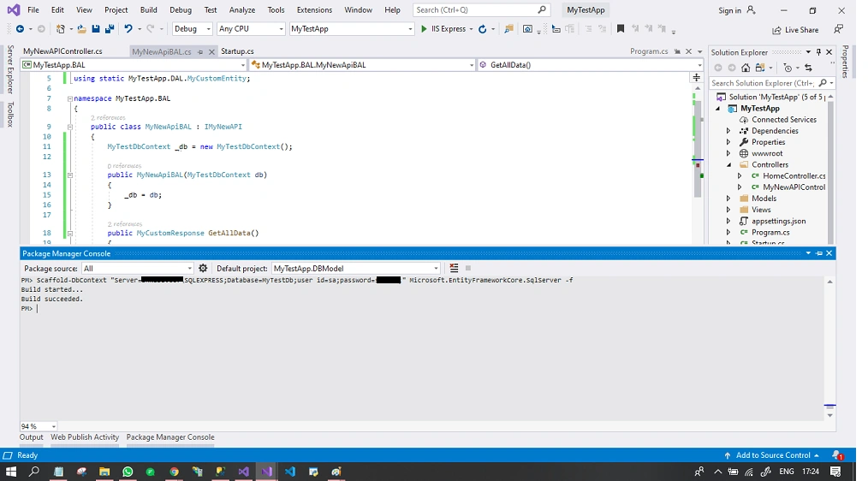
Task: Open Chrome from the taskbar
Action: tap(175, 472)
